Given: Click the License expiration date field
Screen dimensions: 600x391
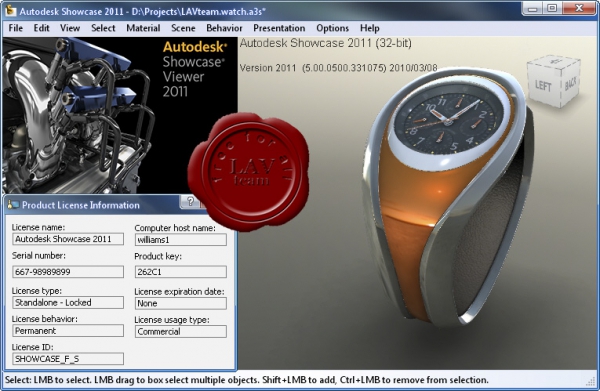Looking at the screenshot, I should (181, 303).
